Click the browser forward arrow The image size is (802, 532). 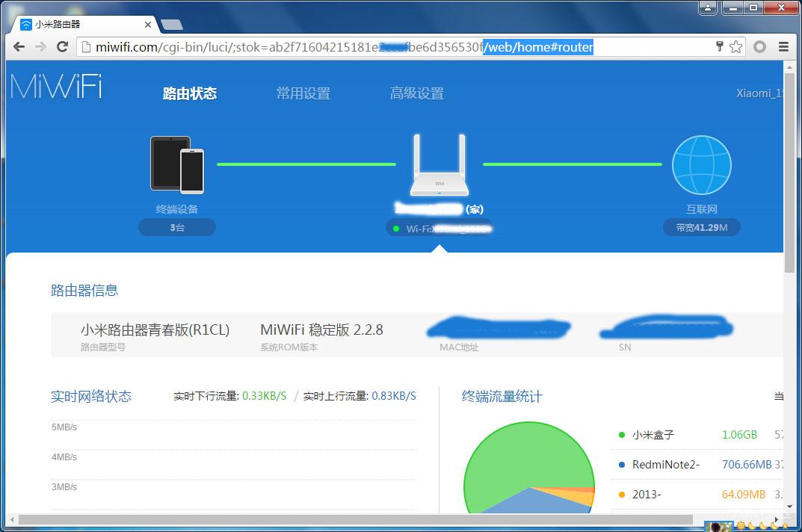[x=40, y=47]
